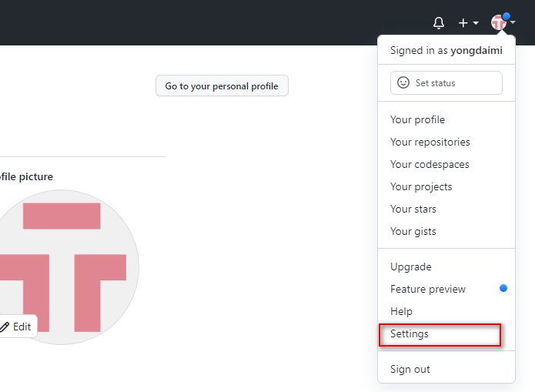Viewport: 535px width, 392px height.
Task: Go to Your projects
Action: (x=421, y=186)
